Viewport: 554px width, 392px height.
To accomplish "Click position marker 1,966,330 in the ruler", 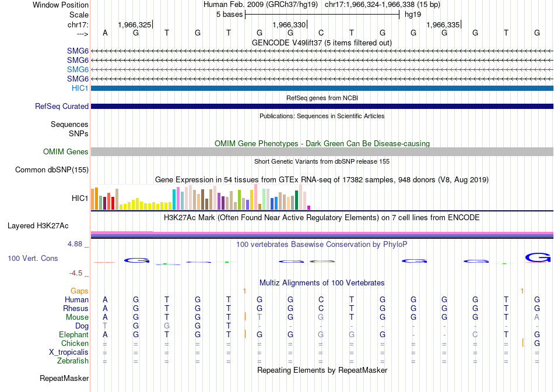I will click(289, 24).
